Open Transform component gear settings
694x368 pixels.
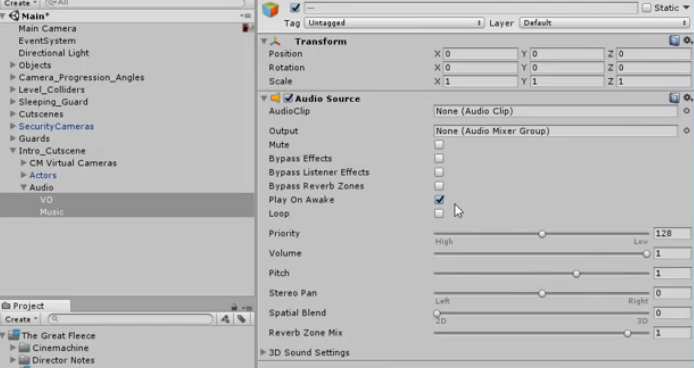pyautogui.click(x=687, y=41)
